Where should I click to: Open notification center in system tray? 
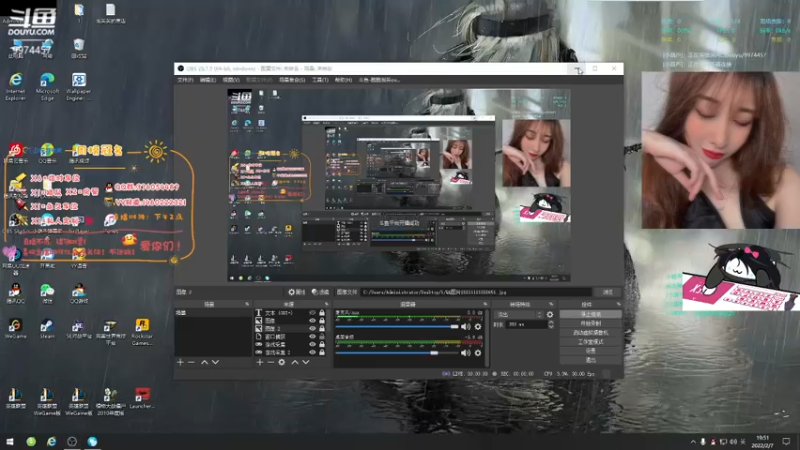click(x=786, y=442)
